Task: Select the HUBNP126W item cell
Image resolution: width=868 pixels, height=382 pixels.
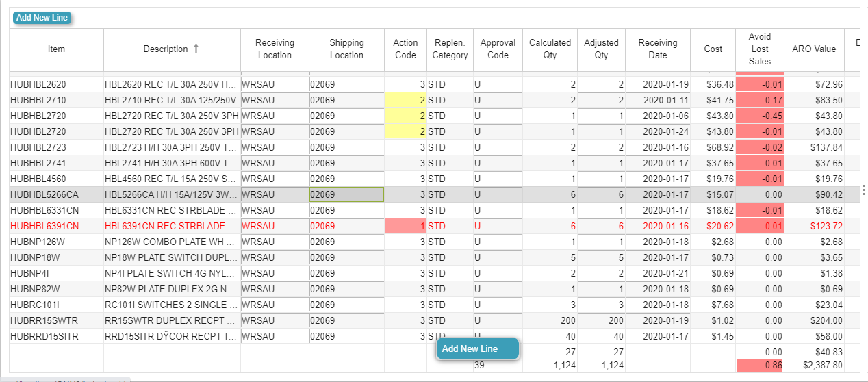Action: 56,242
